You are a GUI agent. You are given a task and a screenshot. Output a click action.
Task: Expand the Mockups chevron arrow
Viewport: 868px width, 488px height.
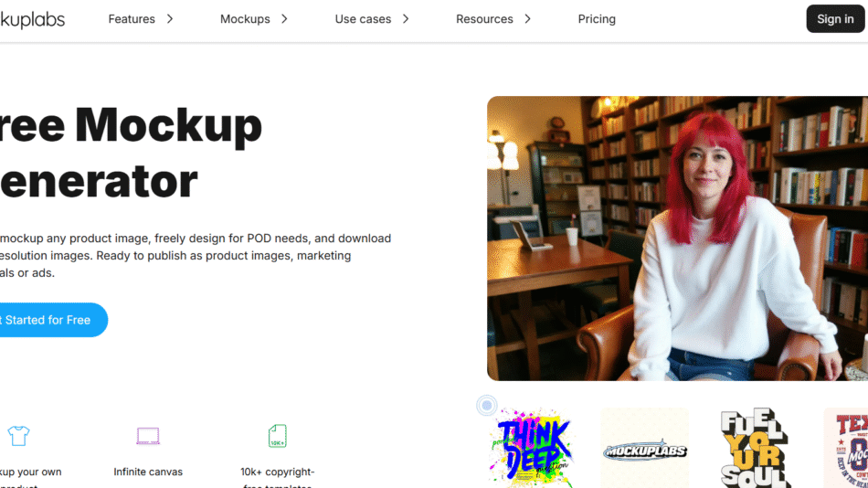(284, 19)
